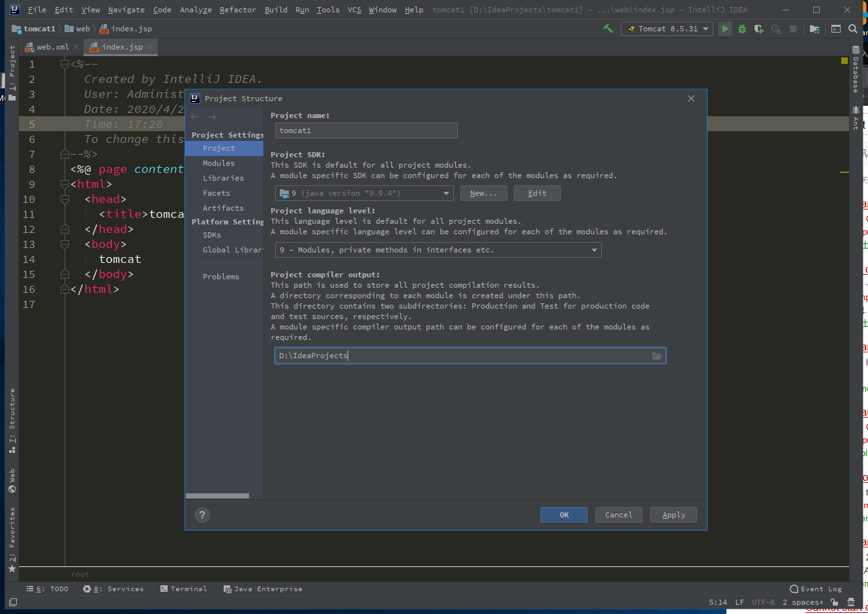Open the Web tool window stripe
This screenshot has height=614, width=868.
pyautogui.click(x=12, y=480)
